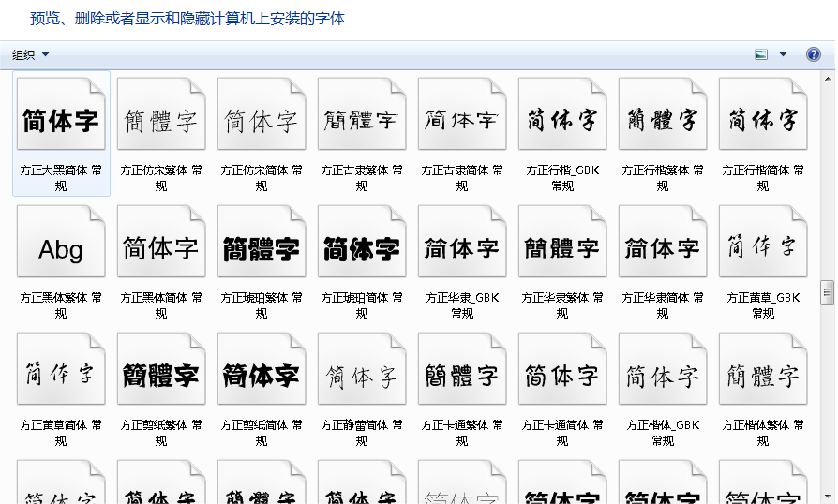Select the 方正静蕾简体 font icon
838x504 pixels.
[362, 369]
